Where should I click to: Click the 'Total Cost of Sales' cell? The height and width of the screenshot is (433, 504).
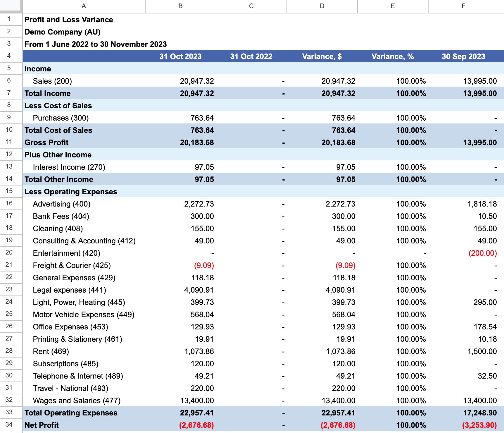tap(84, 130)
